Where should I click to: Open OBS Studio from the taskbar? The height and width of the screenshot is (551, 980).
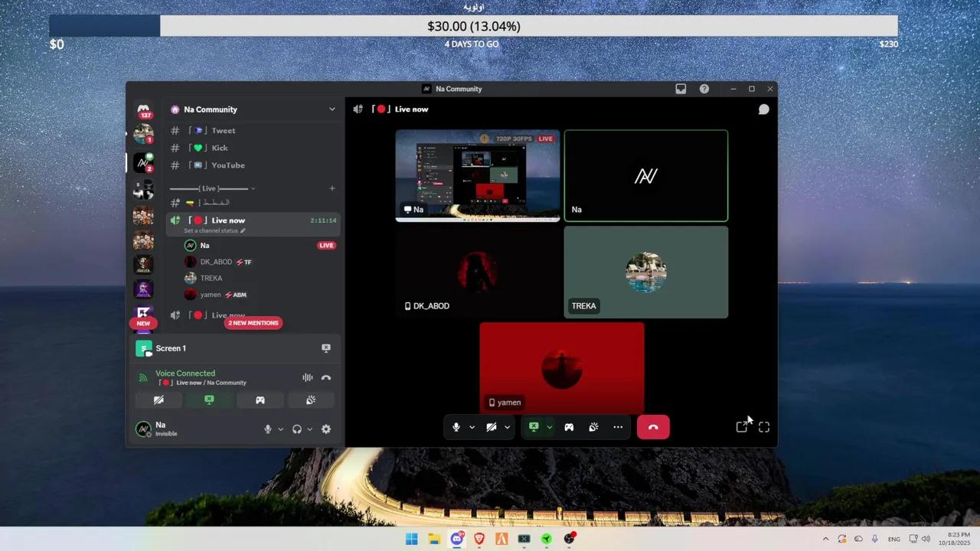click(569, 539)
